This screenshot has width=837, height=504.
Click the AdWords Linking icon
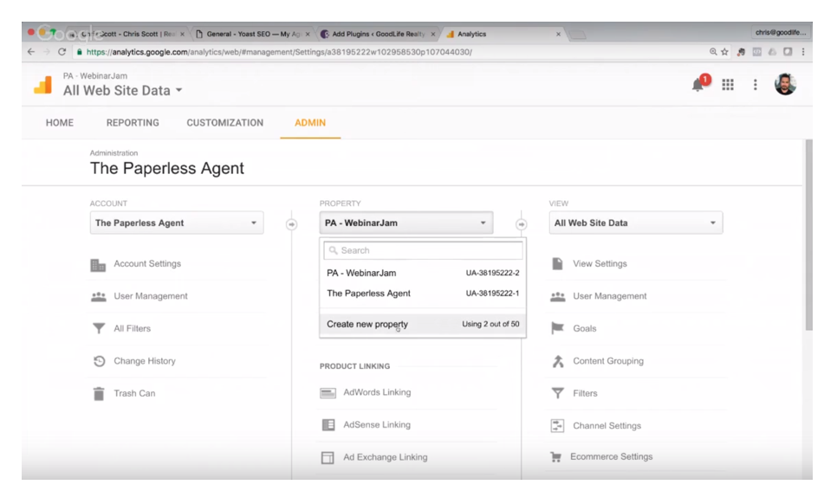tap(328, 393)
